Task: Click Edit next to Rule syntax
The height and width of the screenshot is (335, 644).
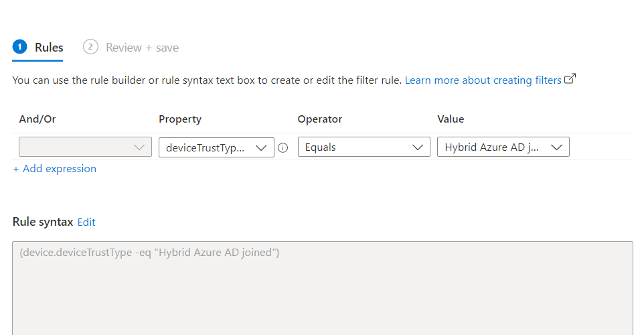Action: tap(86, 222)
